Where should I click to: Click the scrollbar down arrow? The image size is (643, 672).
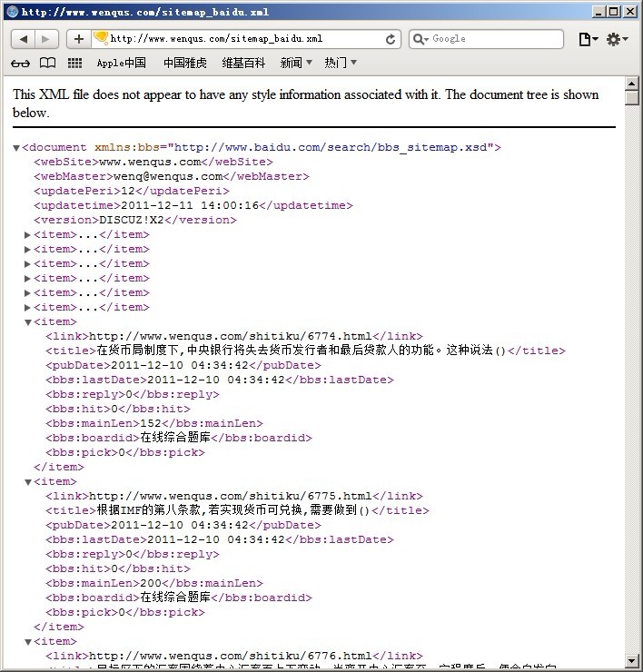[x=632, y=660]
